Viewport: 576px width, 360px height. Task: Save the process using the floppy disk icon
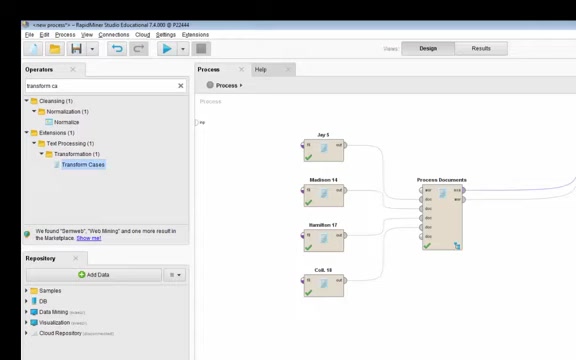tap(76, 48)
